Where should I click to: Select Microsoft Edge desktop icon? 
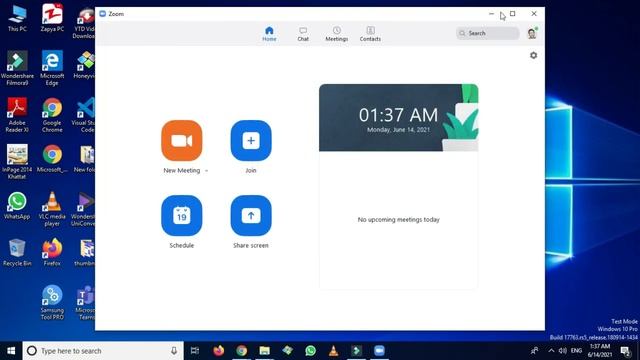[x=52, y=68]
